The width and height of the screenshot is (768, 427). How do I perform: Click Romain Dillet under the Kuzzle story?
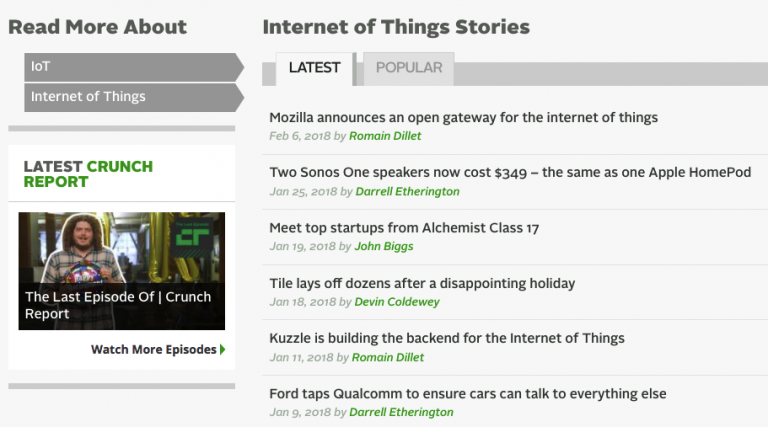[x=388, y=357]
